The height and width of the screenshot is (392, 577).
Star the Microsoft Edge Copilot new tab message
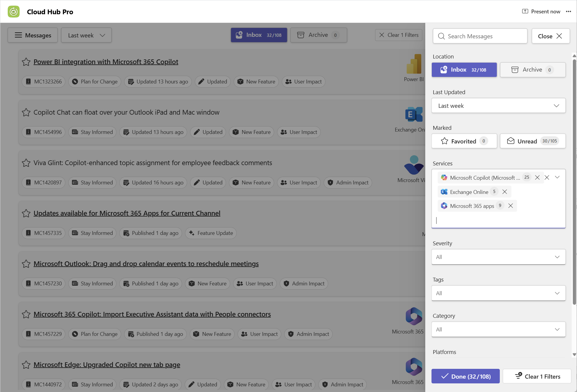click(x=26, y=365)
